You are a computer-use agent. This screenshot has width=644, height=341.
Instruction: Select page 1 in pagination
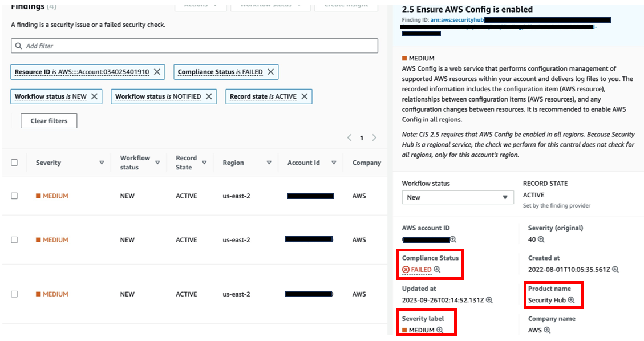point(362,138)
